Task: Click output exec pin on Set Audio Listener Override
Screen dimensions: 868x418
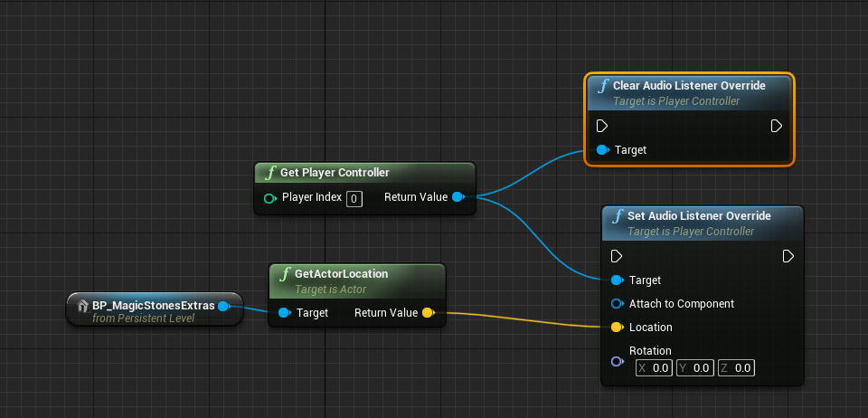Action: coord(788,256)
